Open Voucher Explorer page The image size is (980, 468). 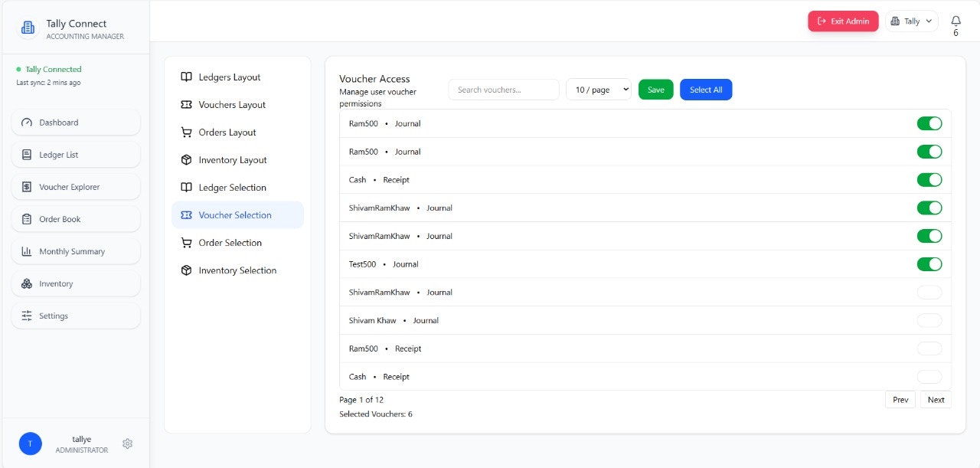[x=76, y=187]
